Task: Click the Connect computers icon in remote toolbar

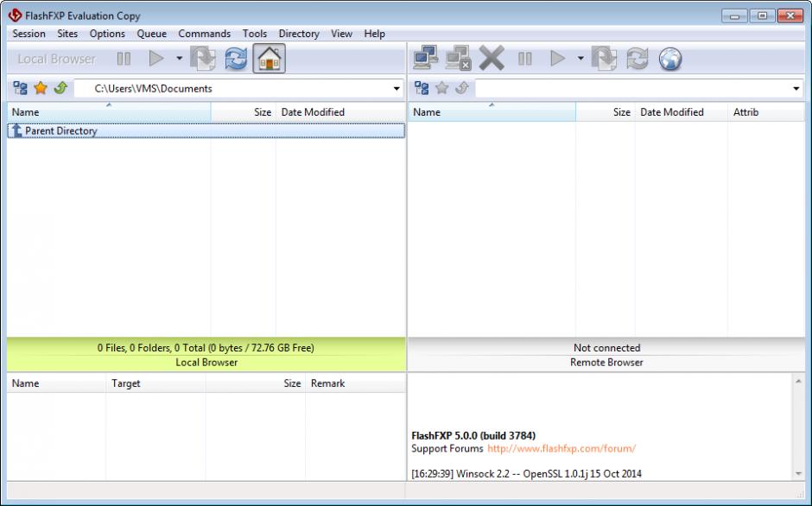Action: 426,58
